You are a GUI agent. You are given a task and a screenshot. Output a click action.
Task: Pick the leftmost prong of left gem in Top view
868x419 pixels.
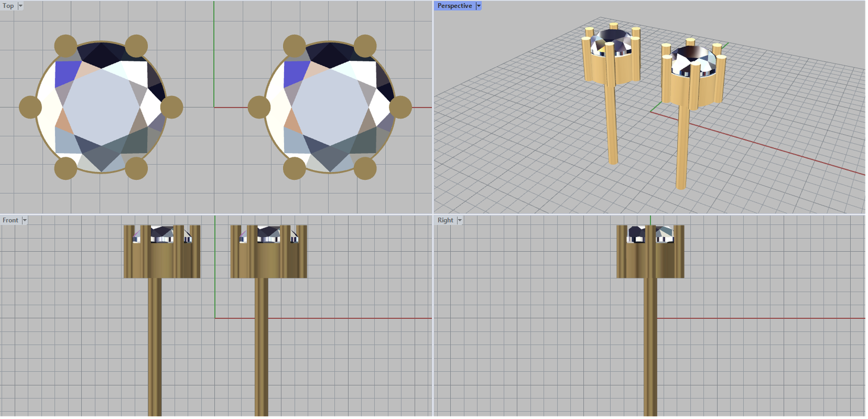coord(30,107)
